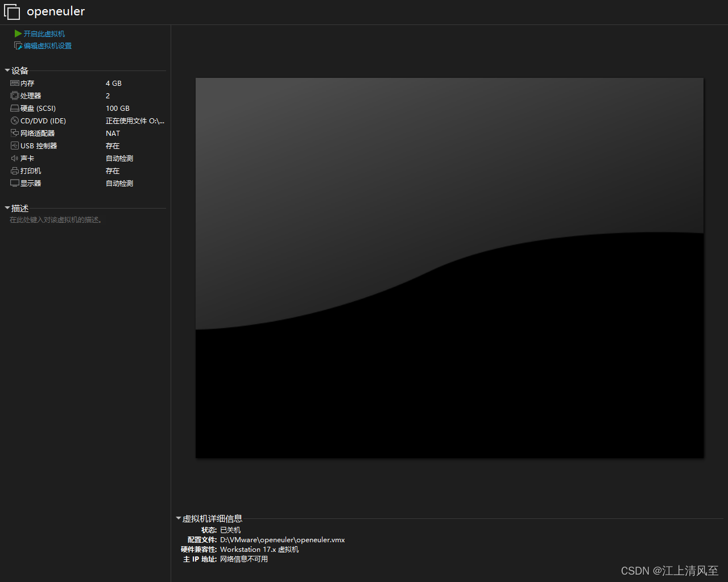Select the 打印机 row label
Image resolution: width=728 pixels, height=582 pixels.
pyautogui.click(x=31, y=171)
